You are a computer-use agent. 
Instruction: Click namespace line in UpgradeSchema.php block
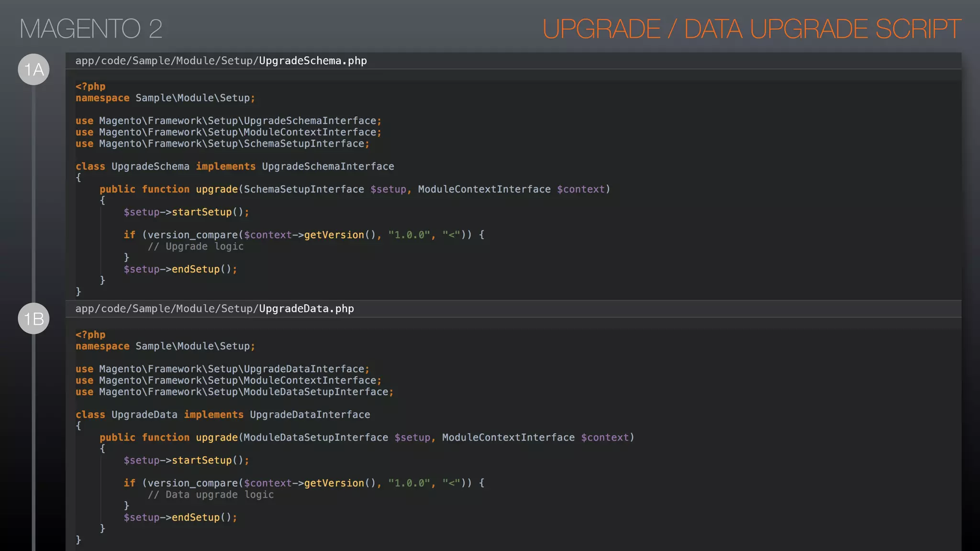[x=165, y=98]
